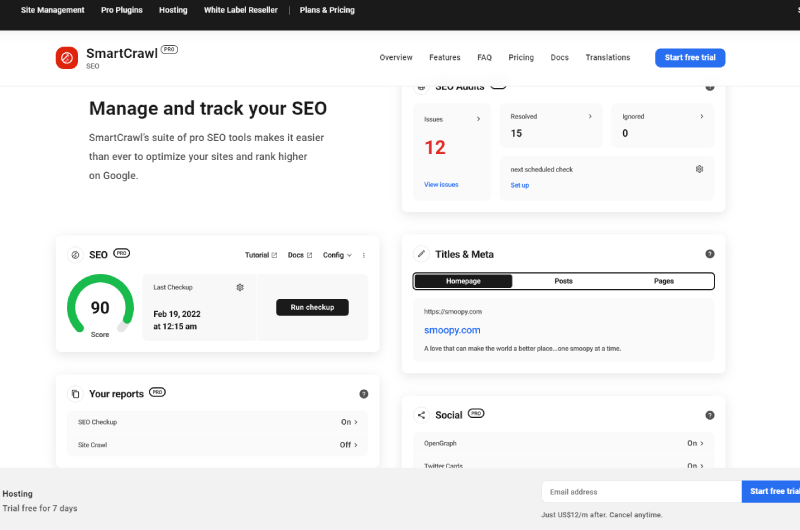Open the Resolved card chevron
Viewport: 800px width, 530px height.
tap(590, 116)
